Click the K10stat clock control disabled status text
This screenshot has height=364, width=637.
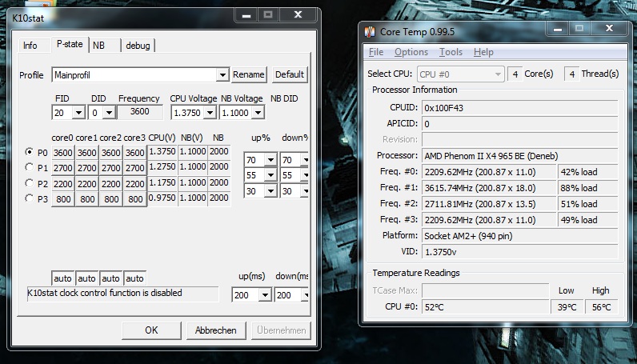122,294
